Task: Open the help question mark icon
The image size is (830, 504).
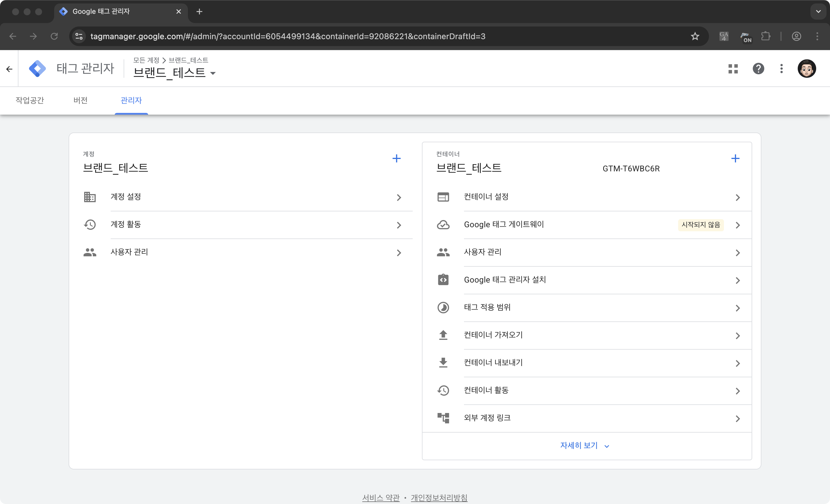Action: tap(758, 69)
